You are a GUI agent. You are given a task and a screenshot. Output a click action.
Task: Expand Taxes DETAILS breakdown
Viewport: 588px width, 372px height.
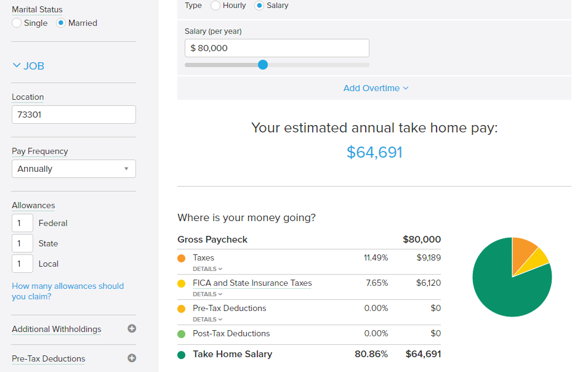(207, 269)
